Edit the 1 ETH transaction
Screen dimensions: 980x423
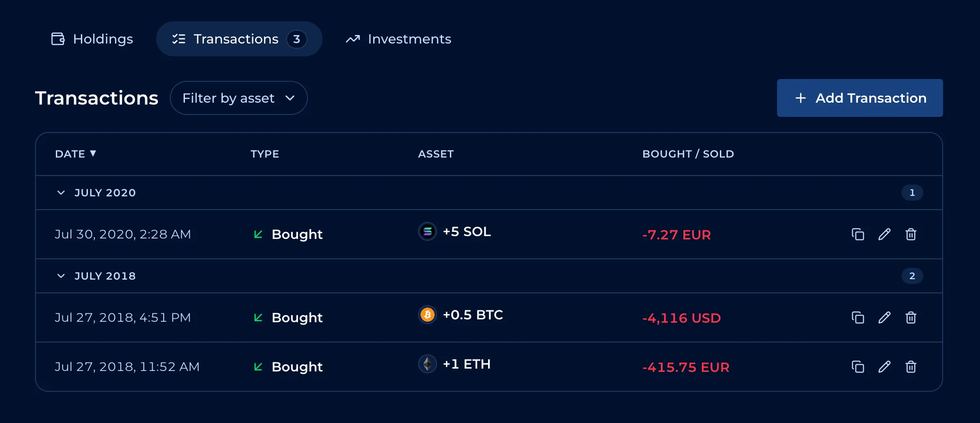pyautogui.click(x=884, y=367)
